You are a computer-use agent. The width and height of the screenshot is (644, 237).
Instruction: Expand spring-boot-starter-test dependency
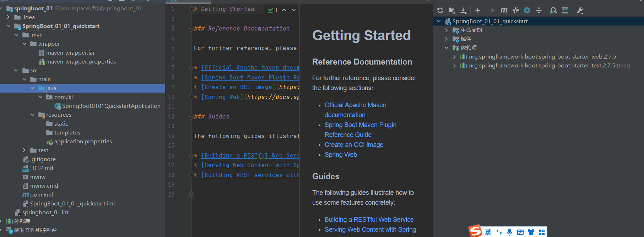(454, 66)
